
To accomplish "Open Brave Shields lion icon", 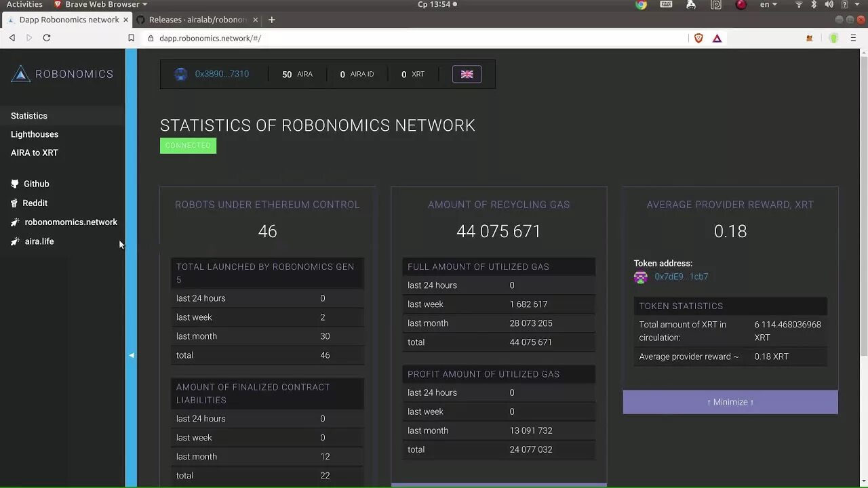I will click(698, 38).
